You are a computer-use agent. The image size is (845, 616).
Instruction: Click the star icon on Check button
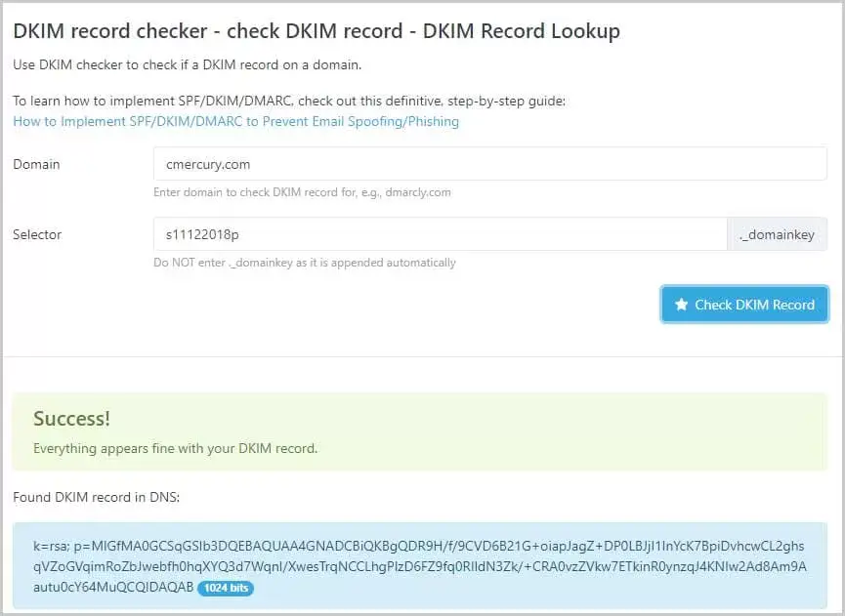[681, 305]
